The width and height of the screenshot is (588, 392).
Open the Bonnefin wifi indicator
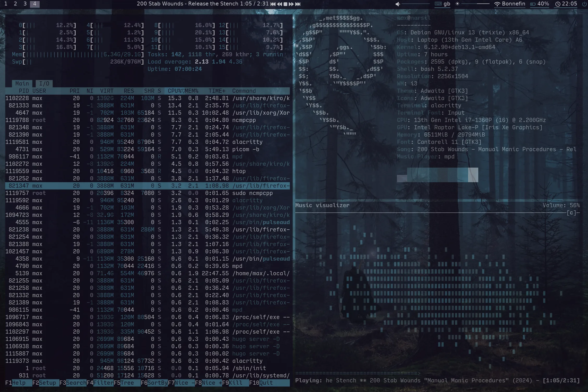point(510,4)
